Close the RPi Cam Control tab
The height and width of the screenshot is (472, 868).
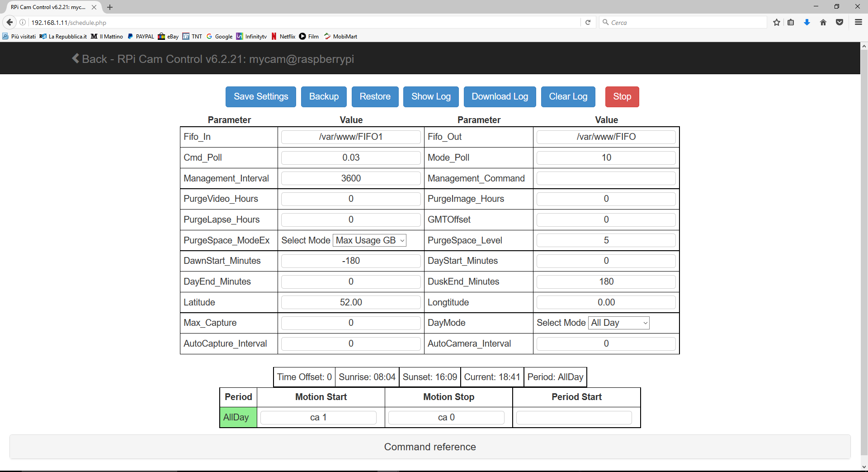coord(94,7)
